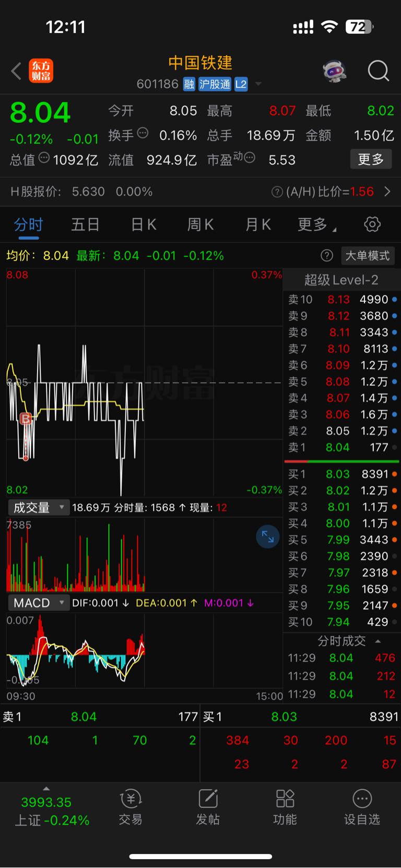Open chart settings gear icon
Image resolution: width=401 pixels, height=868 pixels.
(372, 224)
